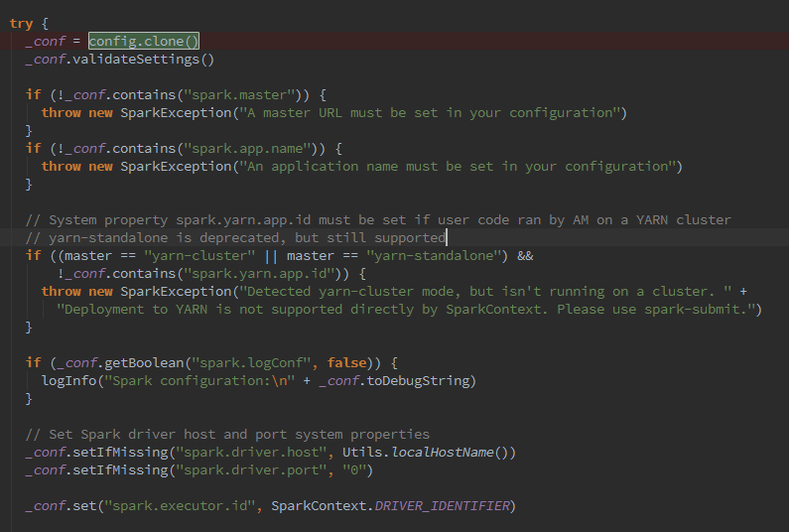
Task: Click the "Spark configuration:\n" string
Action: tap(199, 381)
